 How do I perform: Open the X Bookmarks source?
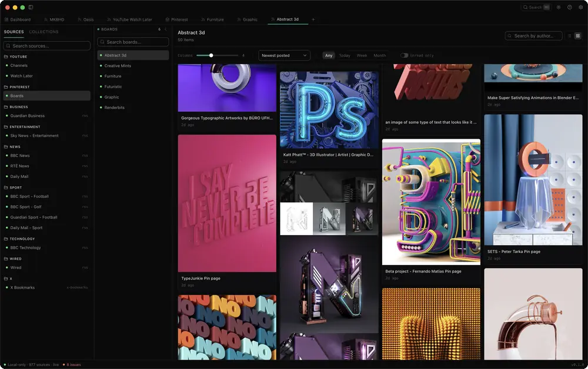coord(47,288)
